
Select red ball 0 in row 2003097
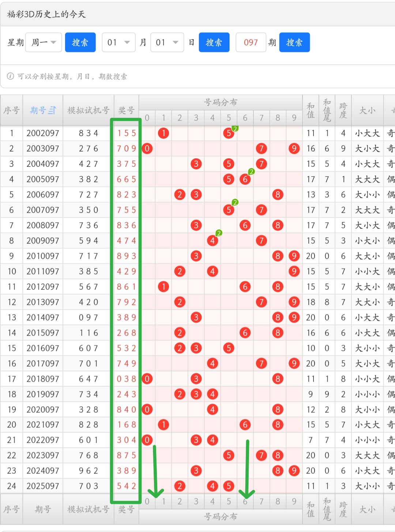point(147,149)
